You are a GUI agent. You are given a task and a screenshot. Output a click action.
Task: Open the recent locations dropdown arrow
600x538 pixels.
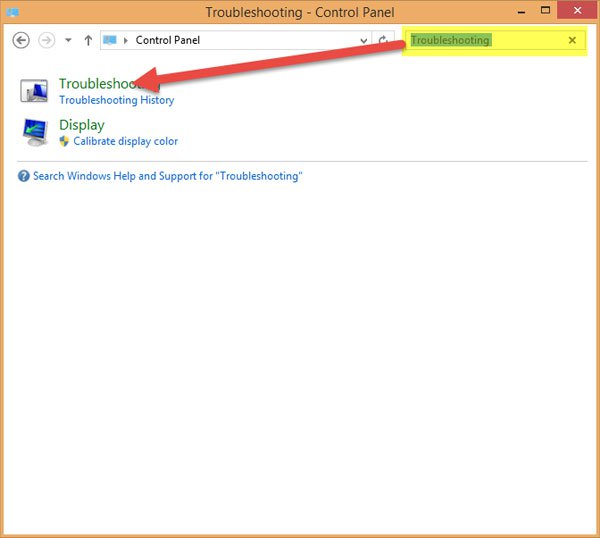tap(68, 40)
